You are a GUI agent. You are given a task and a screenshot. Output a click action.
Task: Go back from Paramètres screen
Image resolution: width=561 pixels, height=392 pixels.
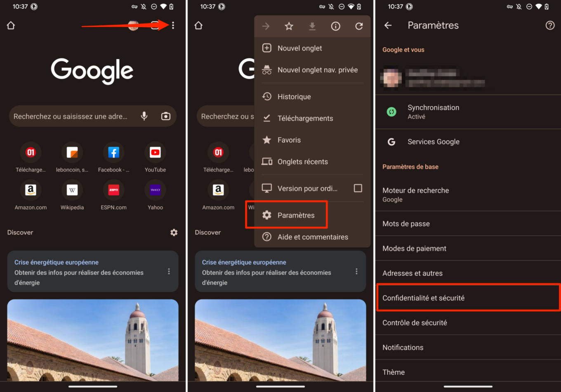[x=388, y=26]
